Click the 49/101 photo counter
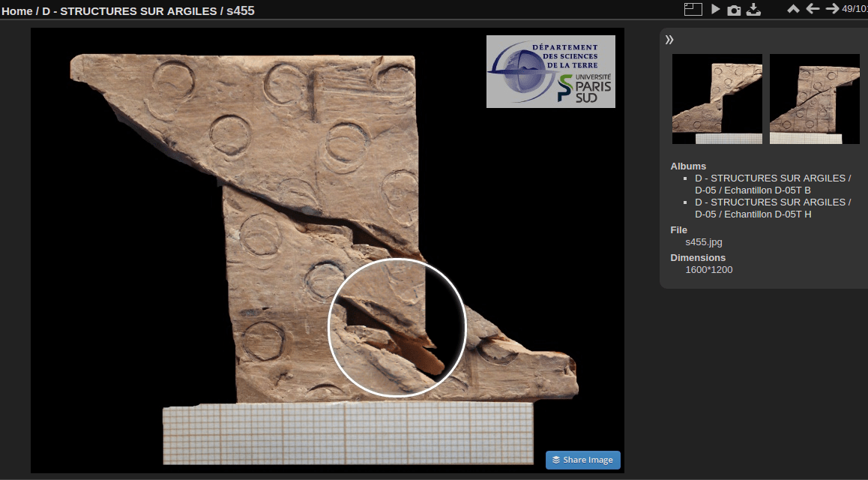 855,9
